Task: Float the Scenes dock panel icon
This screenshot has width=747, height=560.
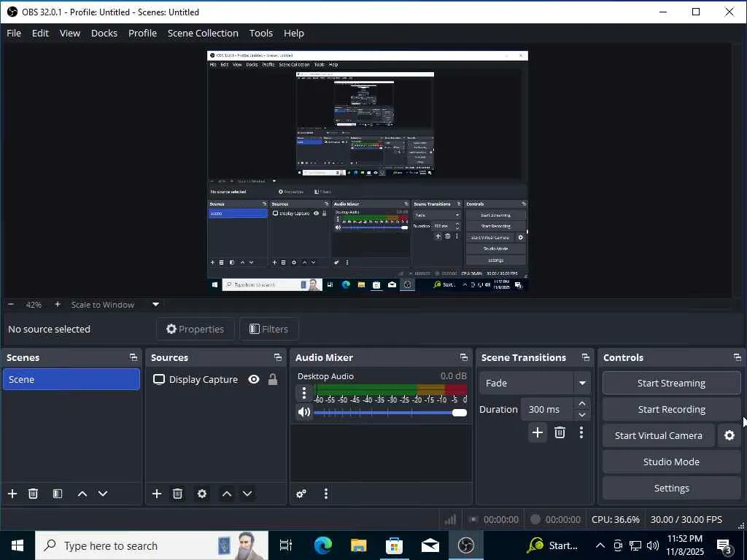Action: (x=133, y=357)
